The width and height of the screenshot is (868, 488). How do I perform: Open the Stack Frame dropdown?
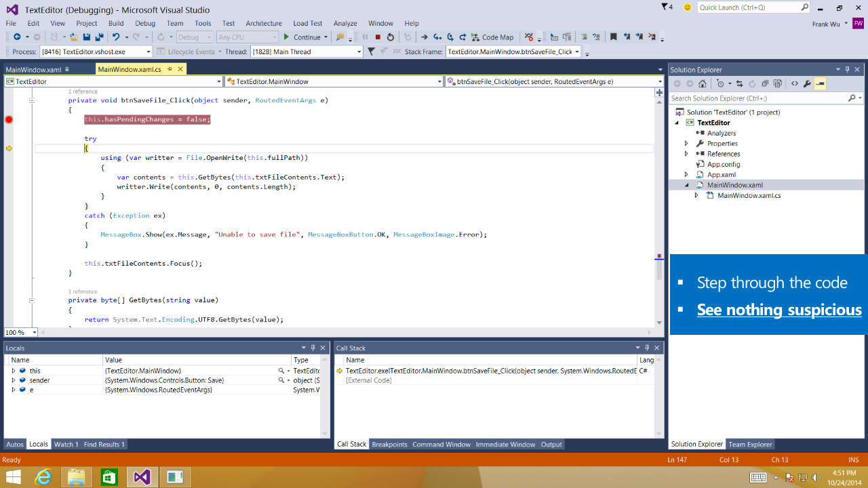(x=577, y=52)
